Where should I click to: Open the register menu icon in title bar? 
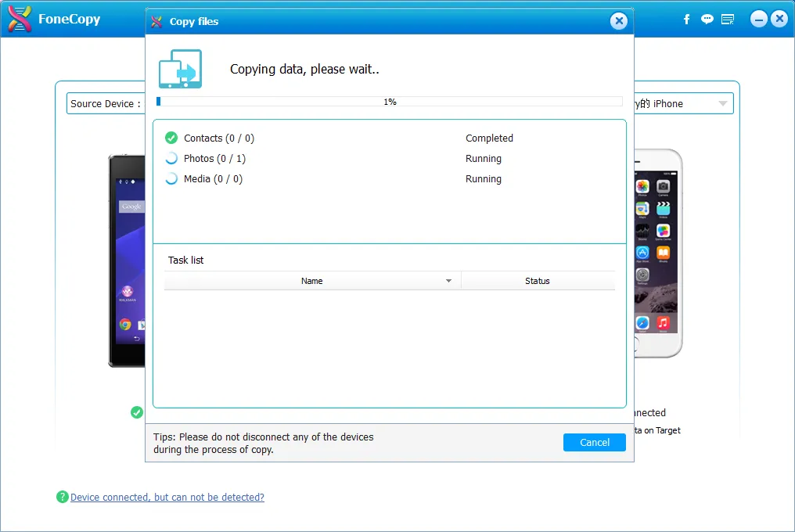(x=728, y=20)
